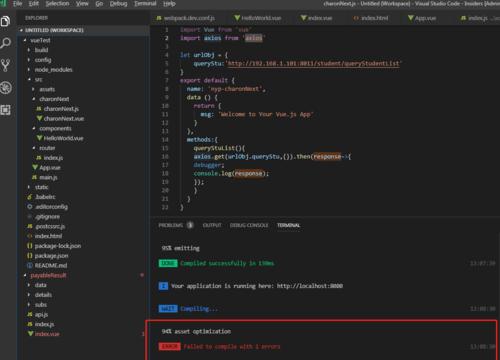Click the info icon of README.md
This screenshot has height=360, width=500.
(30, 265)
